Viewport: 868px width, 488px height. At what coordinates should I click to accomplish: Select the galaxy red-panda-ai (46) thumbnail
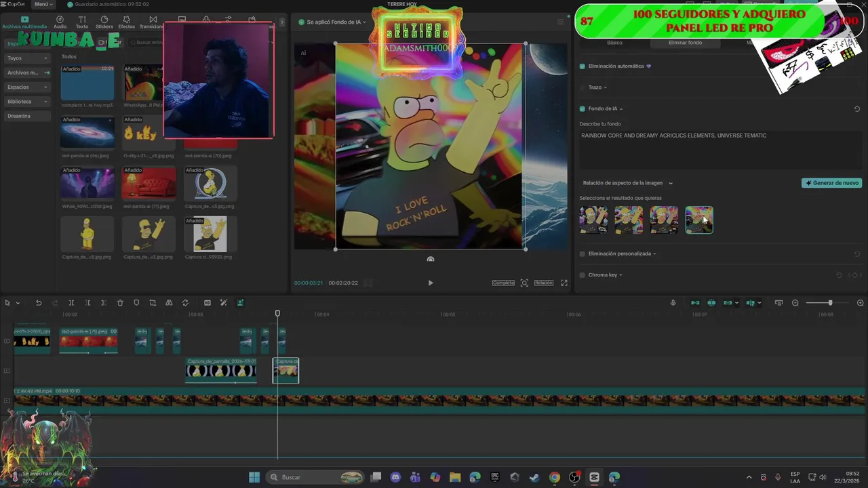[x=87, y=133]
